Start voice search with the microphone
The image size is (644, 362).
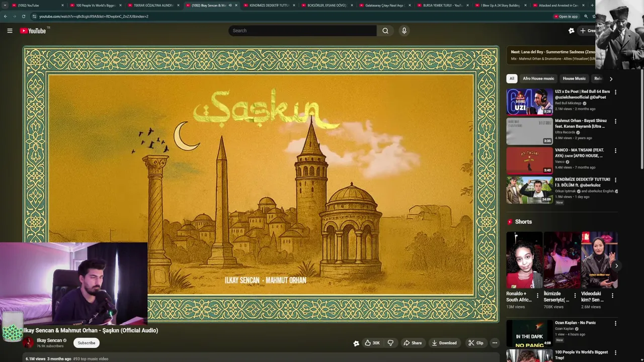404,31
